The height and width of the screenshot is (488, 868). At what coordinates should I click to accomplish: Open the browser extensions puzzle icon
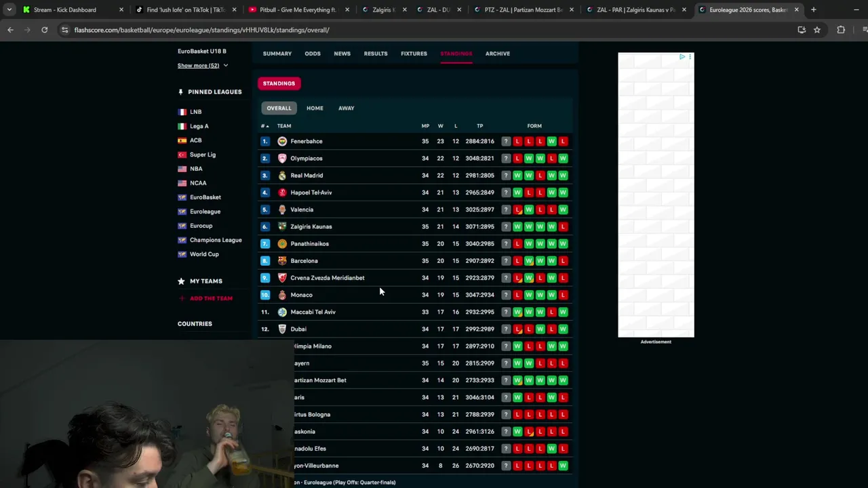pos(841,30)
